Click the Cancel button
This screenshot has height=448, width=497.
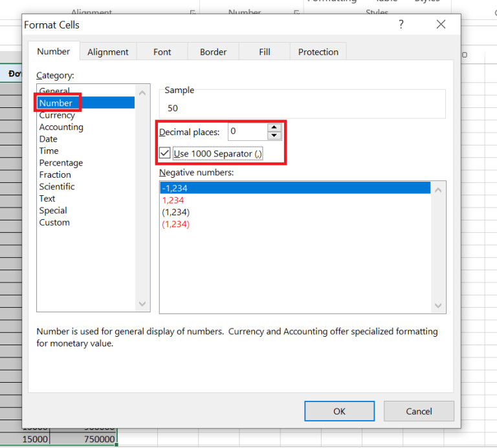(x=419, y=411)
